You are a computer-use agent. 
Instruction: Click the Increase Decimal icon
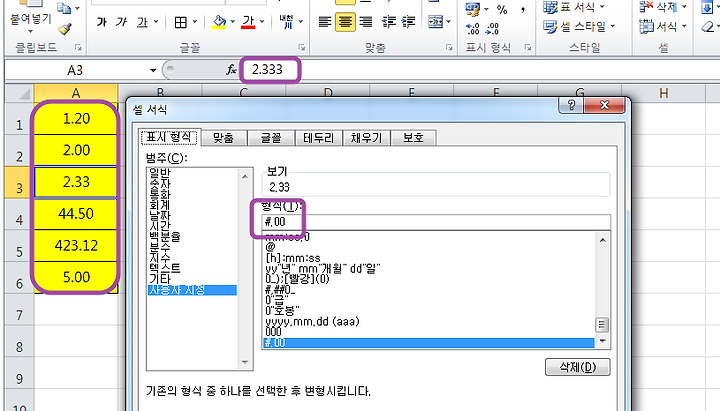pyautogui.click(x=472, y=29)
